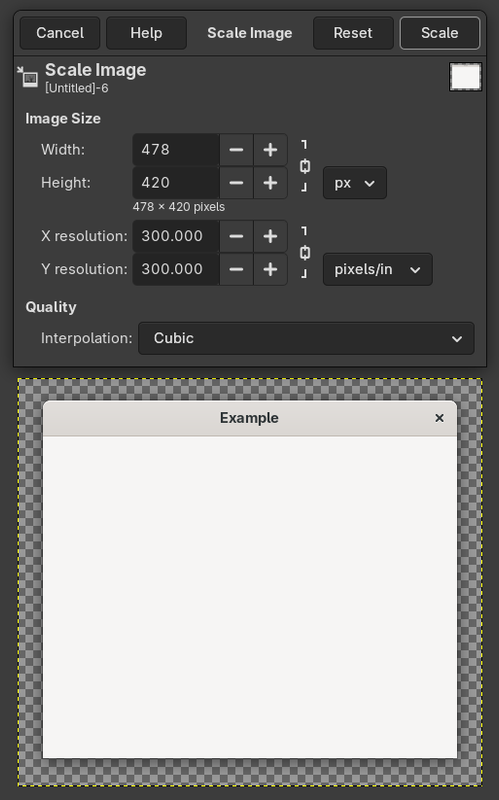Open Help for Scale Image
This screenshot has width=499, height=800.
(x=146, y=33)
